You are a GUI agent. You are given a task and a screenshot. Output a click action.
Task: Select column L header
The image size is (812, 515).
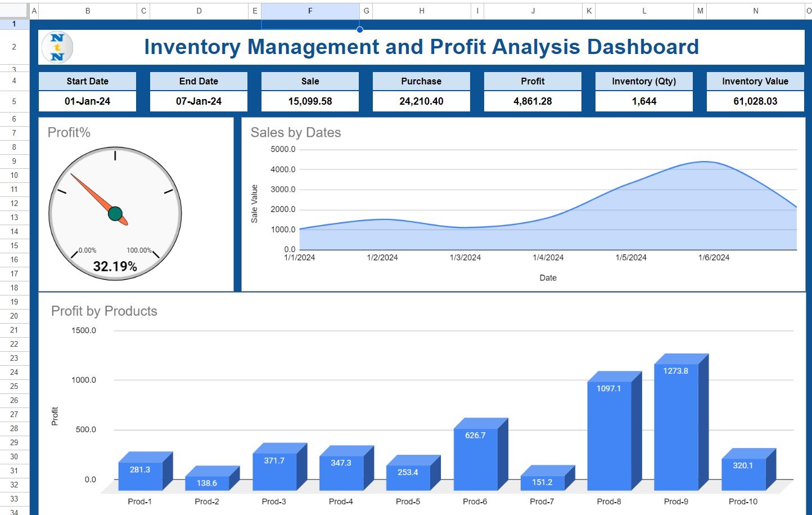644,11
